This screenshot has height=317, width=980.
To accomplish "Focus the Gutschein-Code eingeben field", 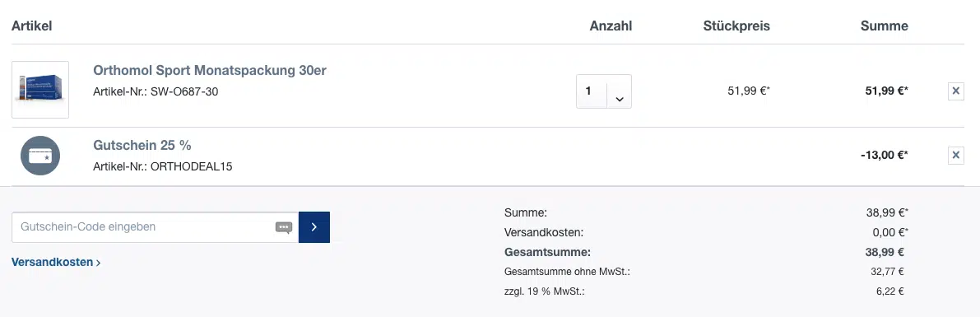I will 155,227.
